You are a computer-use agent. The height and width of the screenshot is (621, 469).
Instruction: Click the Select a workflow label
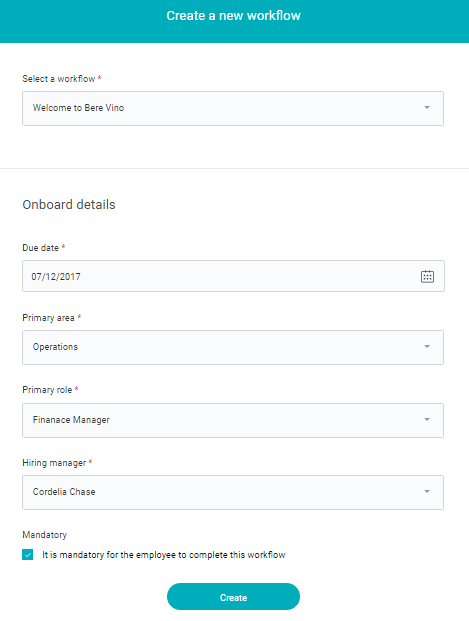(59, 79)
